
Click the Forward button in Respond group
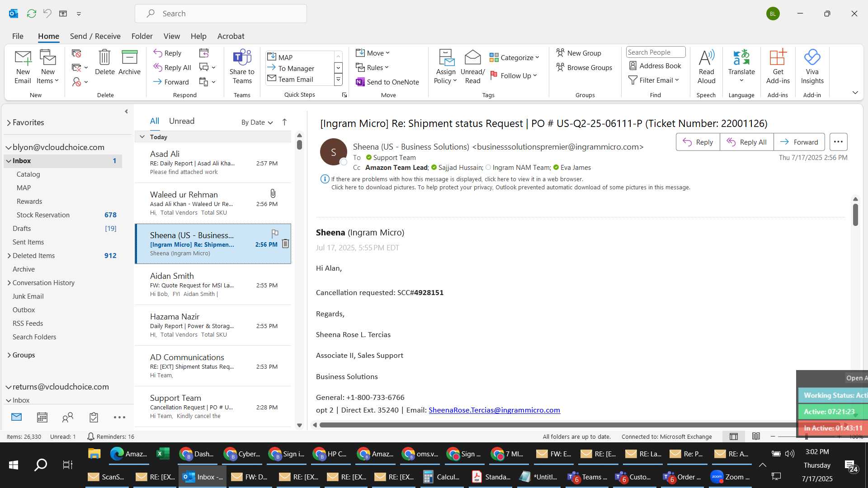(171, 82)
